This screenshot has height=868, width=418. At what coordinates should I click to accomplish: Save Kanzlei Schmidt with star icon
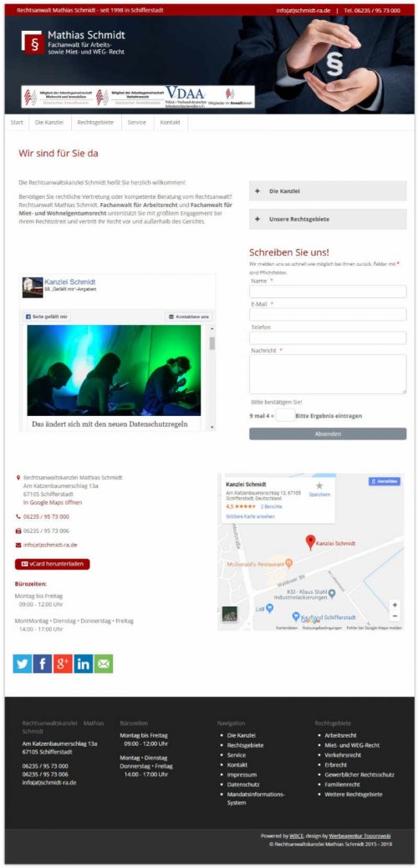[x=319, y=486]
